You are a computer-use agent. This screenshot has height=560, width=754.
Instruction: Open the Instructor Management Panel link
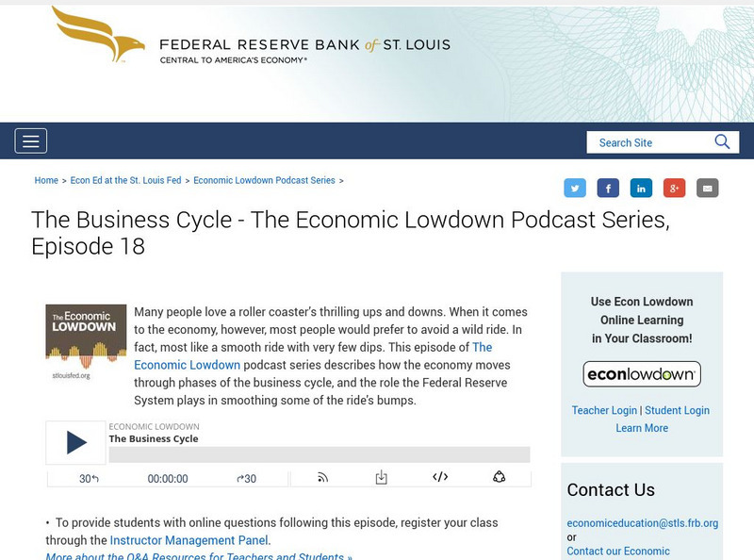189,539
